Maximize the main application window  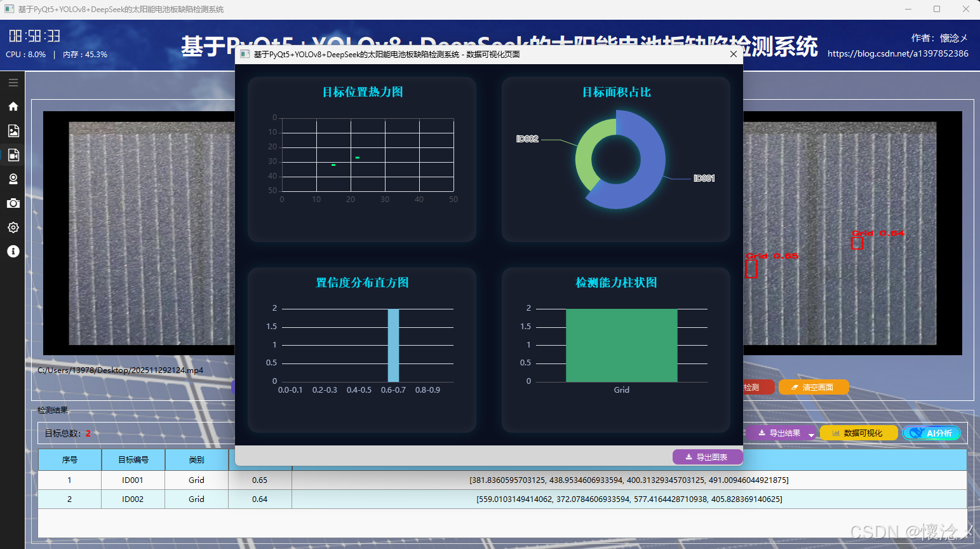click(x=937, y=9)
